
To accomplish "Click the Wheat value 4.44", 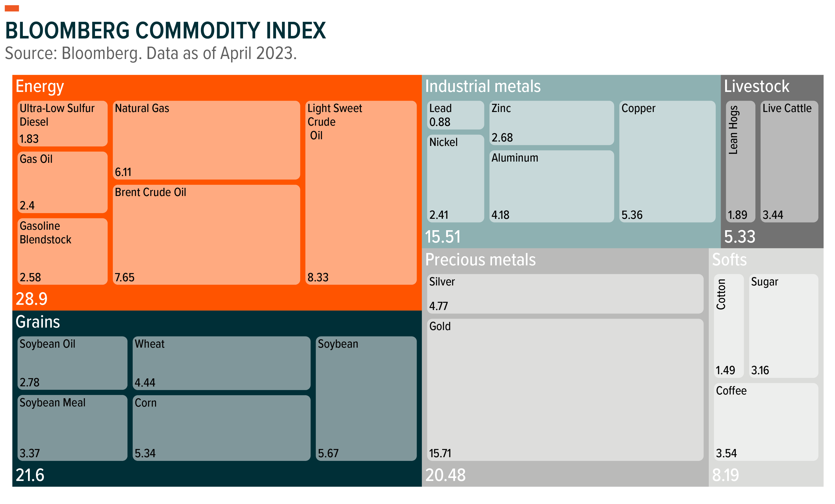I will (x=145, y=382).
